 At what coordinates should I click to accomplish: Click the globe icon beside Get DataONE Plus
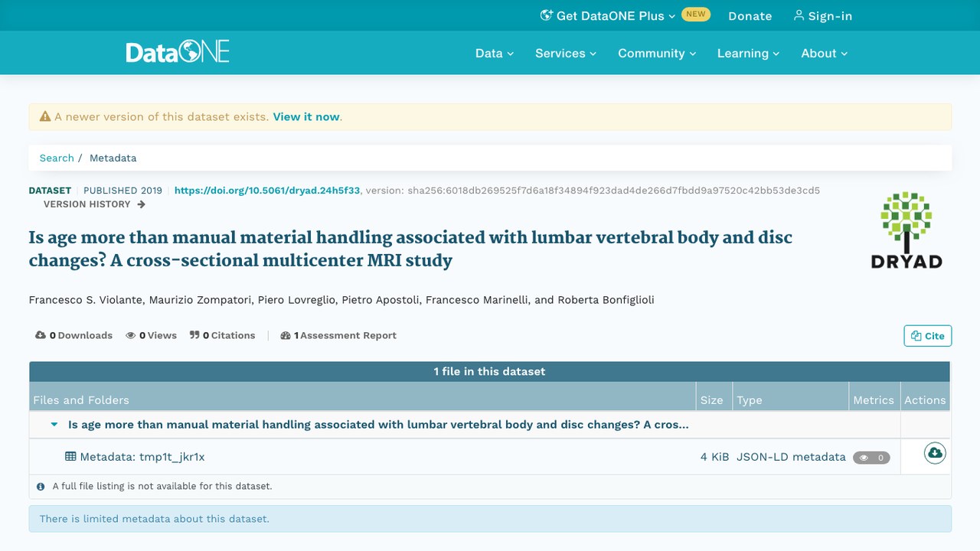pyautogui.click(x=547, y=15)
